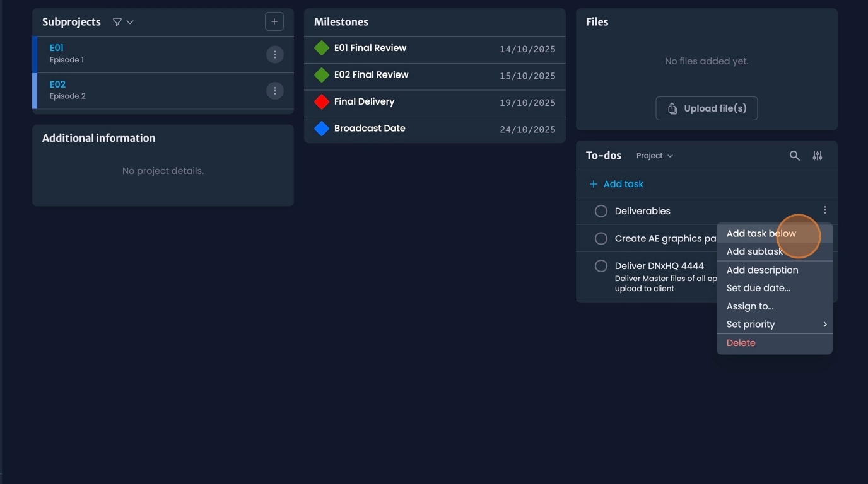The image size is (868, 484).
Task: Select Add subtask from the context menu
Action: 755,251
